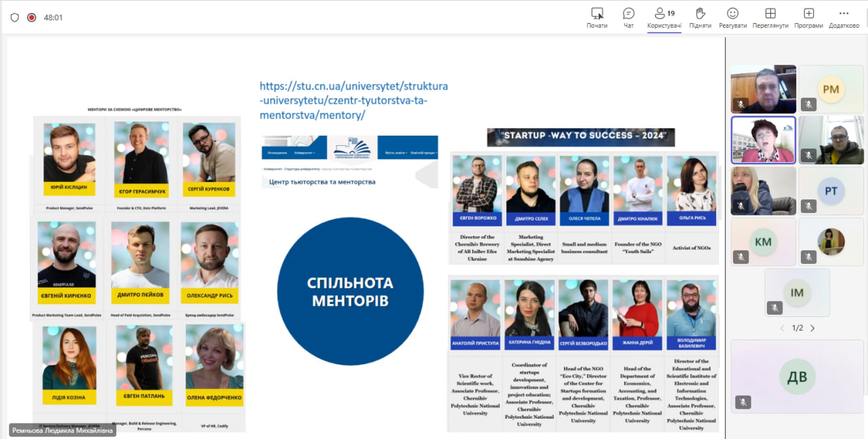Select the PT participant tile
Viewport: 868px width, 439px height.
click(830, 191)
